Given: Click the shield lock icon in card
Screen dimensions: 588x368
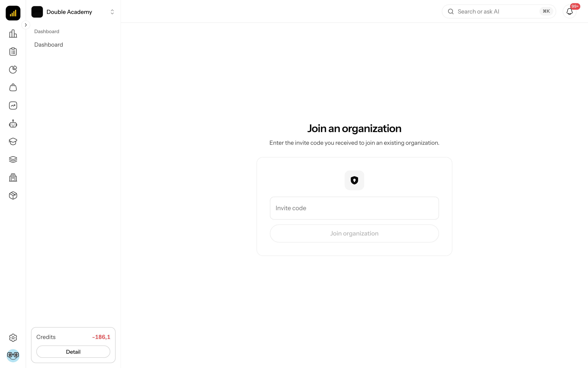Looking at the screenshot, I should [354, 180].
